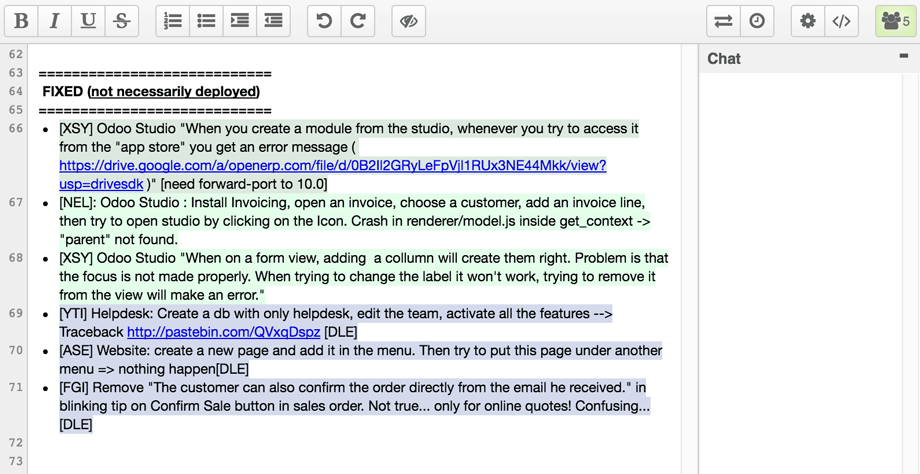
Task: Click the 'FIXED' heading text
Action: (x=63, y=92)
